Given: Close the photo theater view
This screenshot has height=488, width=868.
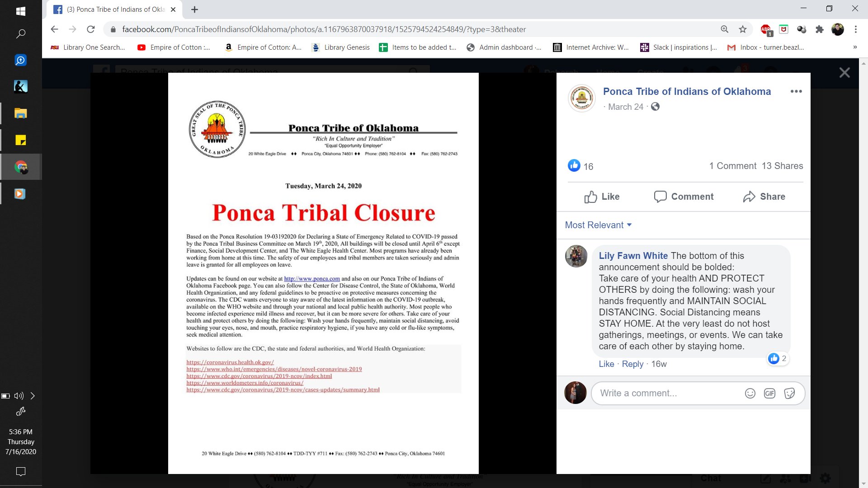Looking at the screenshot, I should [x=844, y=73].
